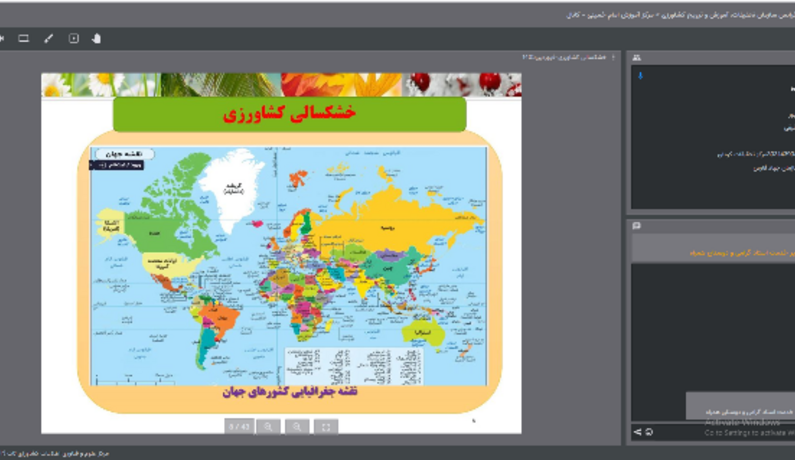This screenshot has height=460, width=795.
Task: Raise hand using the hand icon
Action: 96,39
